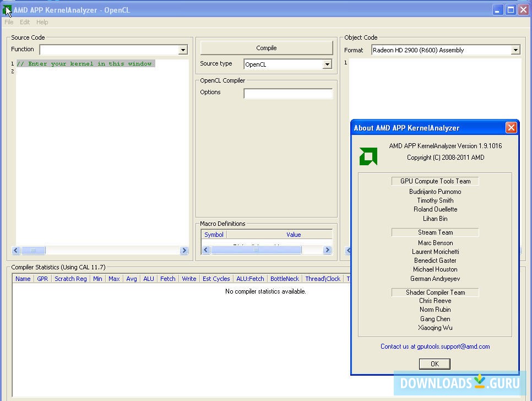The image size is (532, 401).
Task: Click the Symbol column header in Macro Definitions
Action: [x=214, y=235]
